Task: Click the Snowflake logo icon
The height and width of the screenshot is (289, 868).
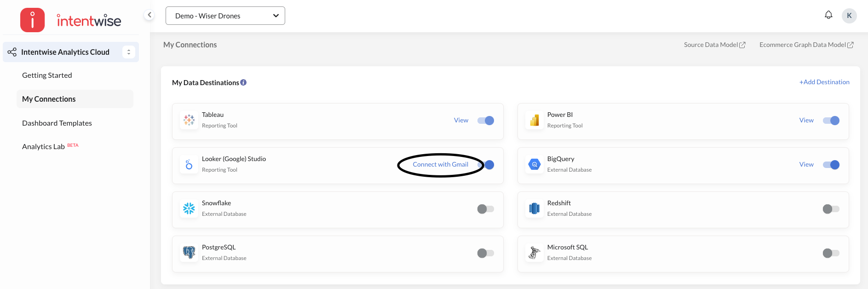Action: [189, 208]
